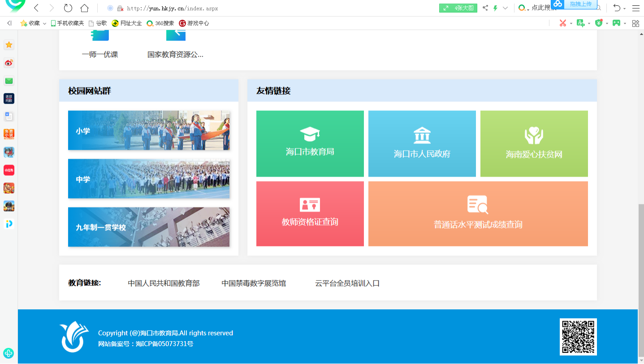Click the sidebar favorites star icon

point(9,45)
